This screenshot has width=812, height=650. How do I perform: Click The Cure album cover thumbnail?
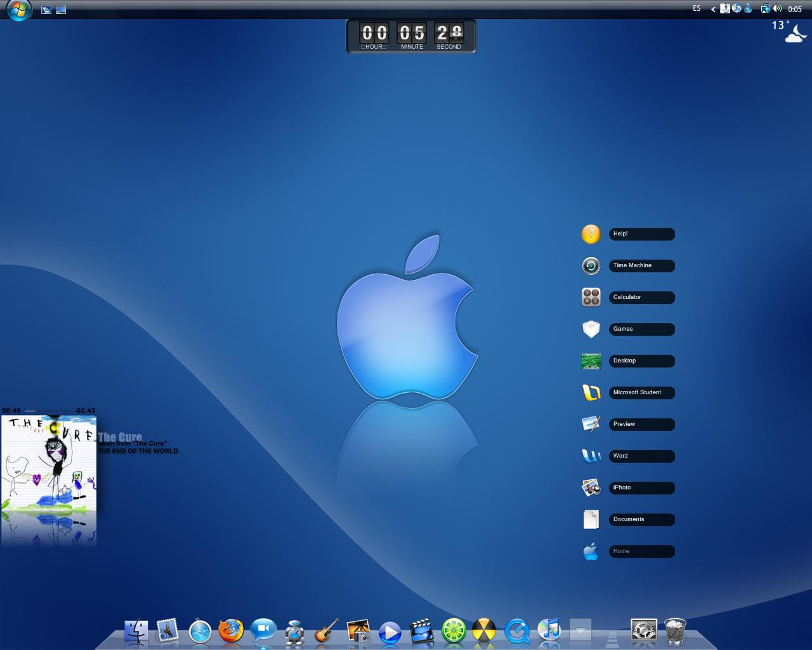(x=49, y=463)
